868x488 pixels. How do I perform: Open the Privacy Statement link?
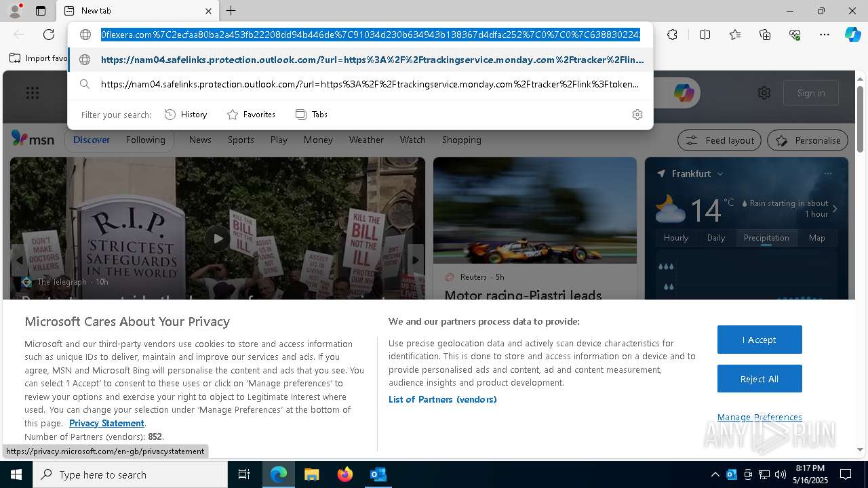click(106, 423)
